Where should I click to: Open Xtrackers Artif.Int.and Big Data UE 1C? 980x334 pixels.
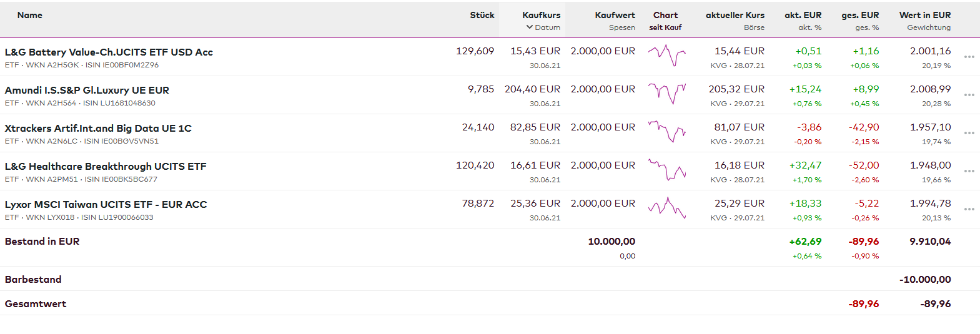coord(98,129)
